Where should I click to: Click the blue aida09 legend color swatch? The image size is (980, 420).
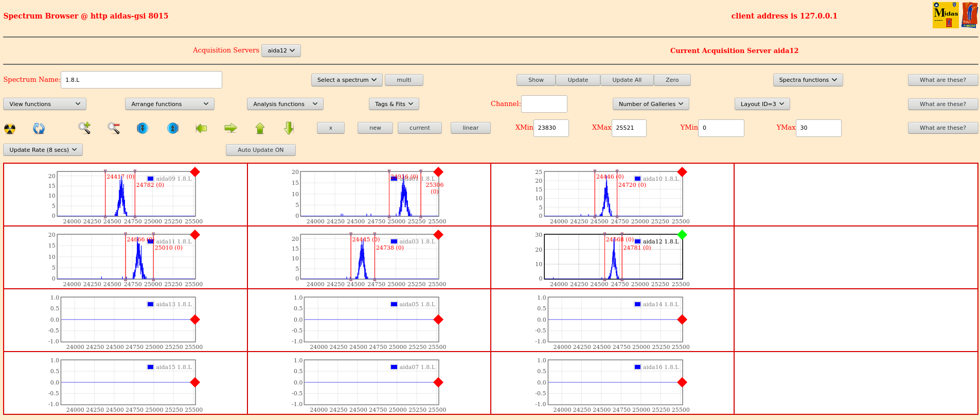tap(151, 179)
